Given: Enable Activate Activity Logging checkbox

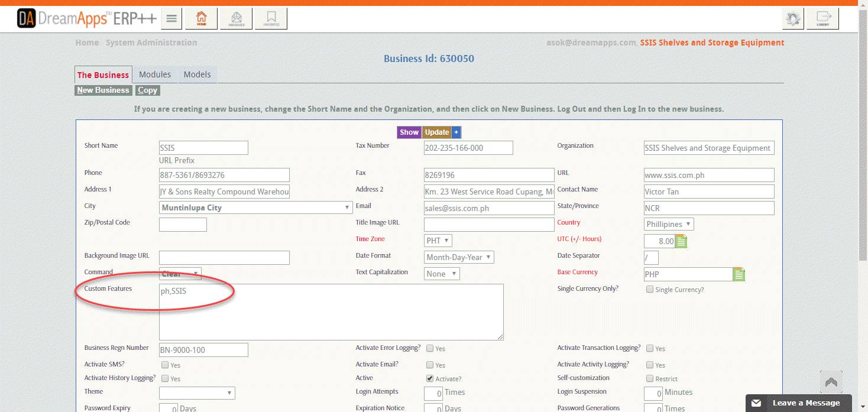Looking at the screenshot, I should pyautogui.click(x=650, y=365).
